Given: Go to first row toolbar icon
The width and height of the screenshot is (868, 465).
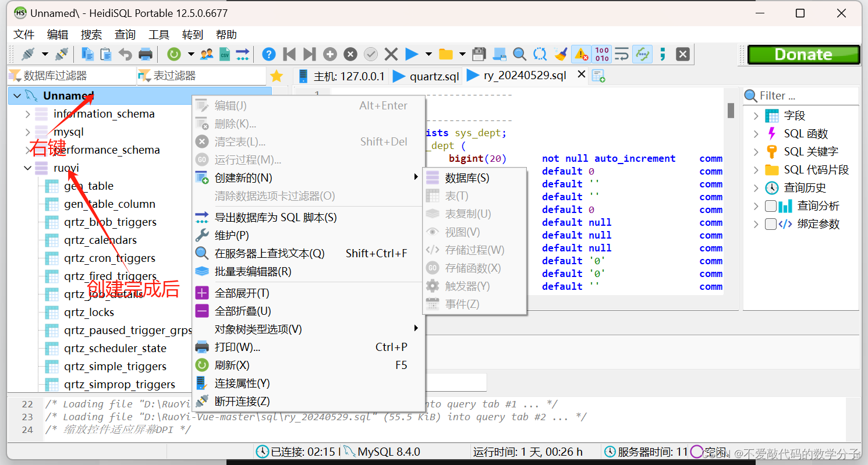Looking at the screenshot, I should [x=289, y=54].
